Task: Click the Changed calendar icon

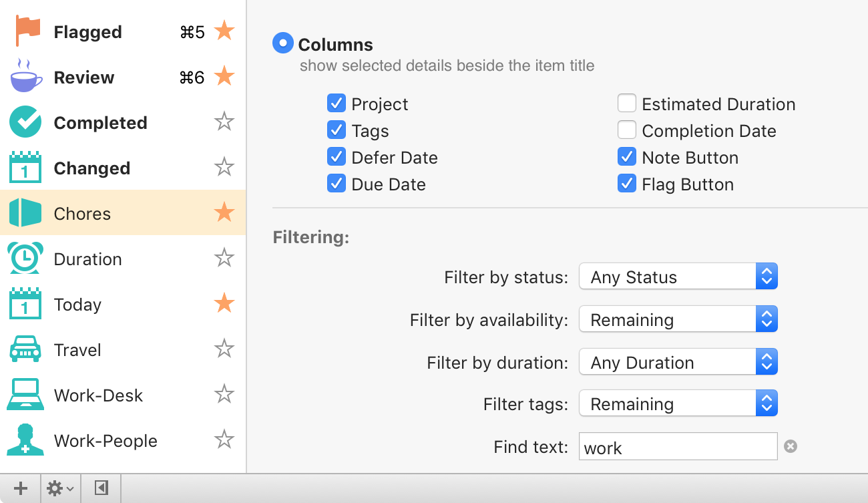Action: tap(26, 168)
